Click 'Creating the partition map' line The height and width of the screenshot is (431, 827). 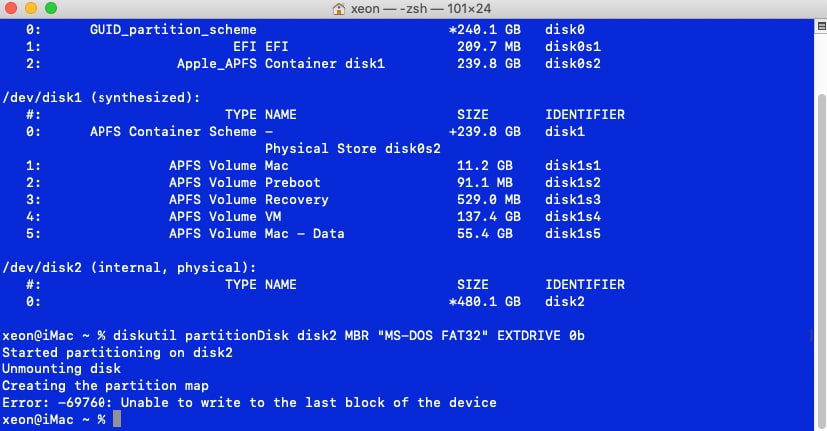point(105,386)
